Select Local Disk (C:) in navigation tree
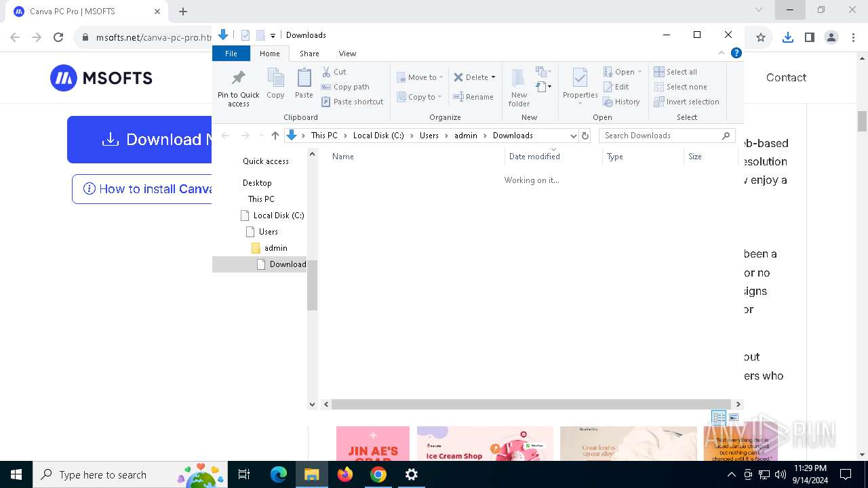The width and height of the screenshot is (868, 488). point(273,216)
